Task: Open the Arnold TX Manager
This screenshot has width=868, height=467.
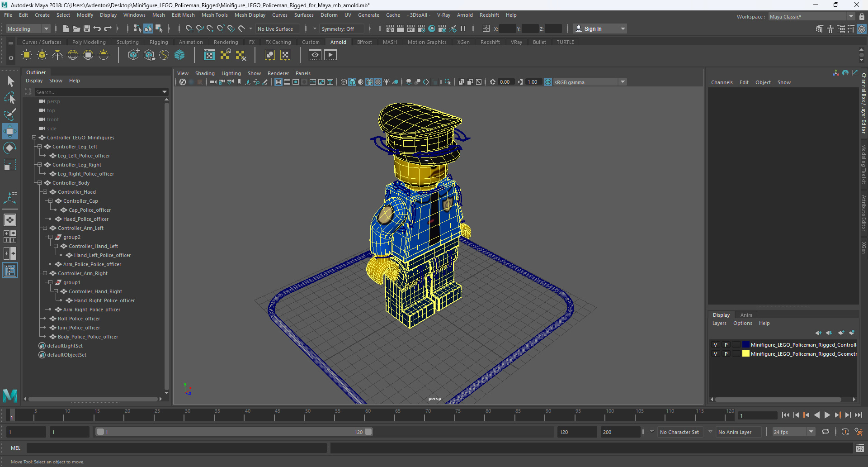Action: point(209,55)
